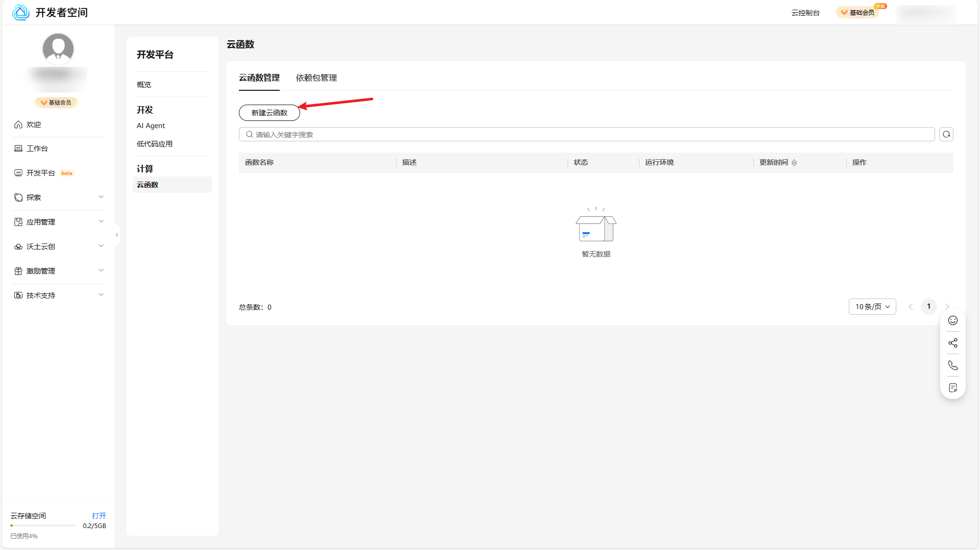
Task: Click the cloud storage usage progress bar
Action: 43,526
